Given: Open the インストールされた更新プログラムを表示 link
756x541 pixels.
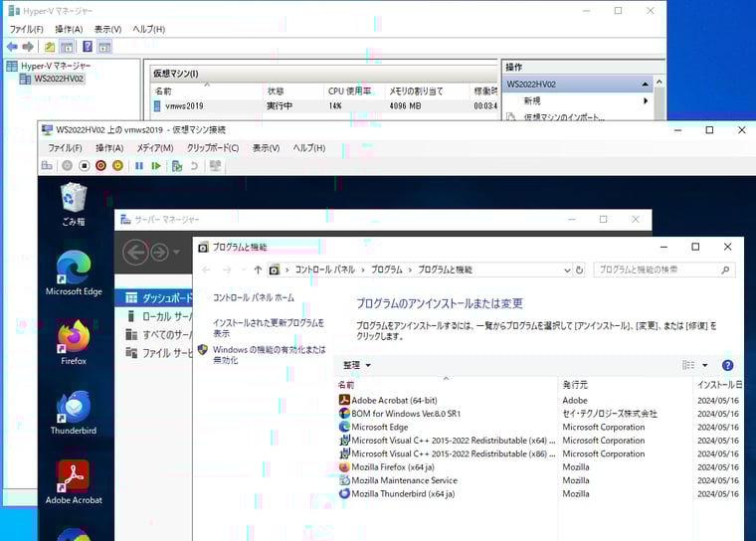Looking at the screenshot, I should coord(269,328).
